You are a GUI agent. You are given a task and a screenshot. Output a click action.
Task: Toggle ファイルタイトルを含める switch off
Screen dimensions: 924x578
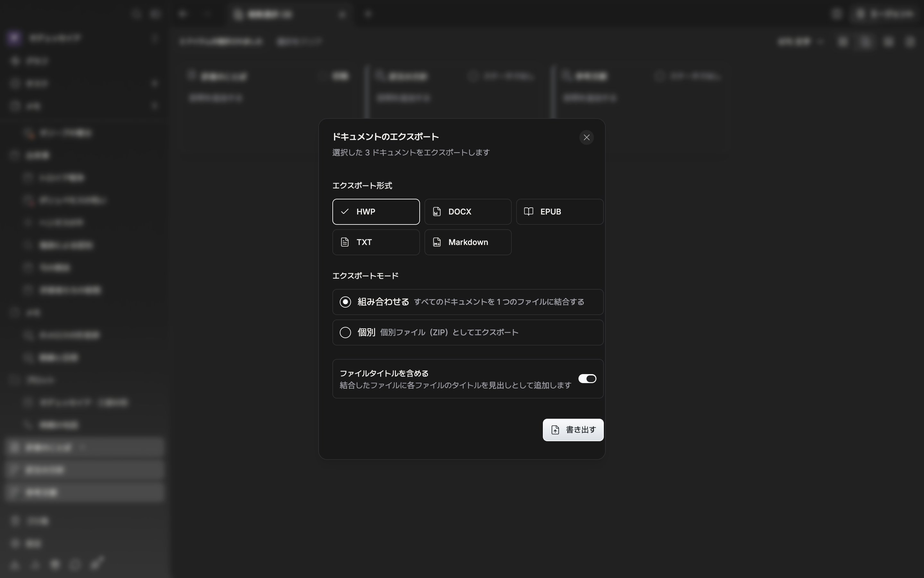(x=587, y=379)
